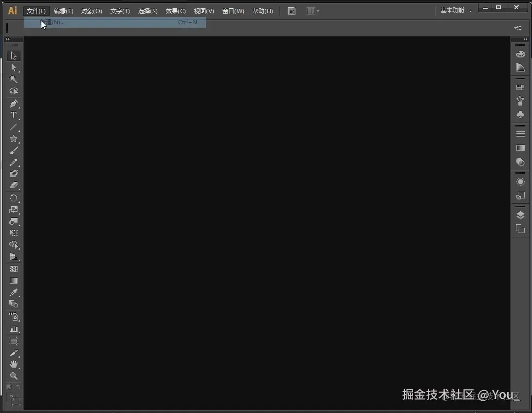Collapse the right panel dock
The image size is (532, 413).
tap(526, 39)
